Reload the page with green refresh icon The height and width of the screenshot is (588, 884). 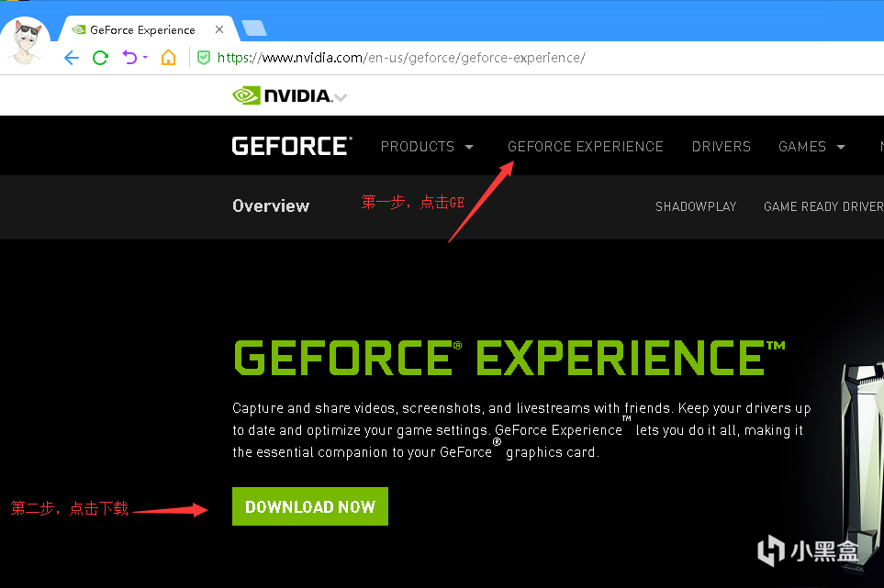pos(100,58)
